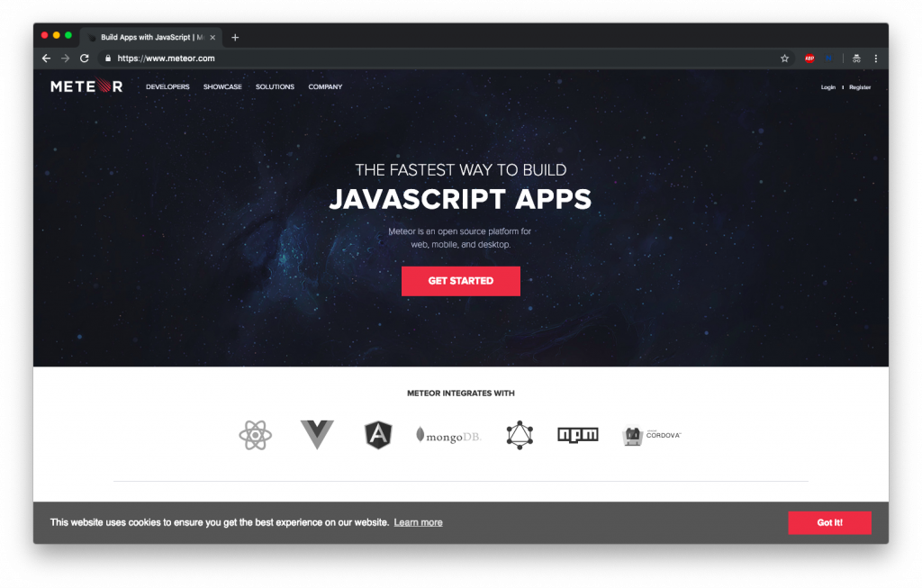The width and height of the screenshot is (922, 588).
Task: Click the Get Started button
Action: point(460,281)
